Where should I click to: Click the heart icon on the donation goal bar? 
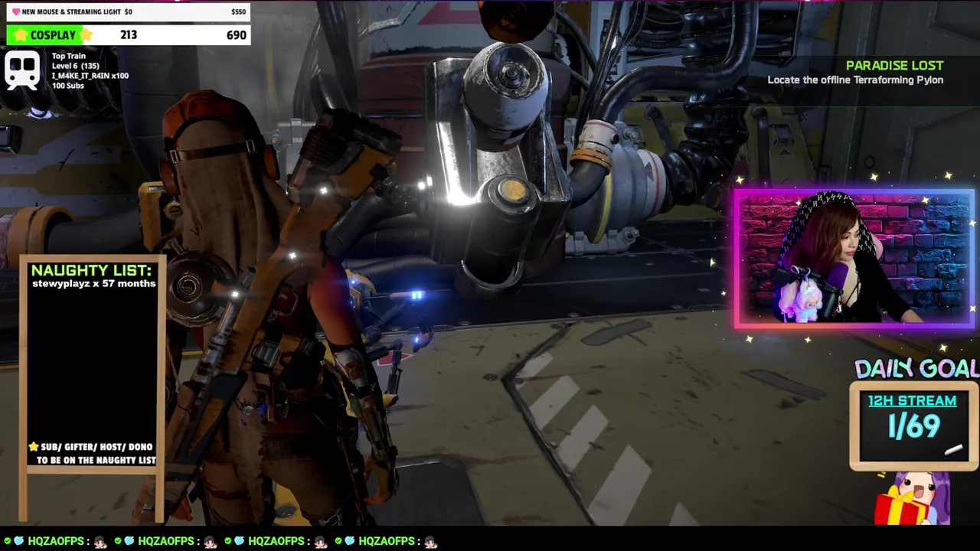[16, 12]
